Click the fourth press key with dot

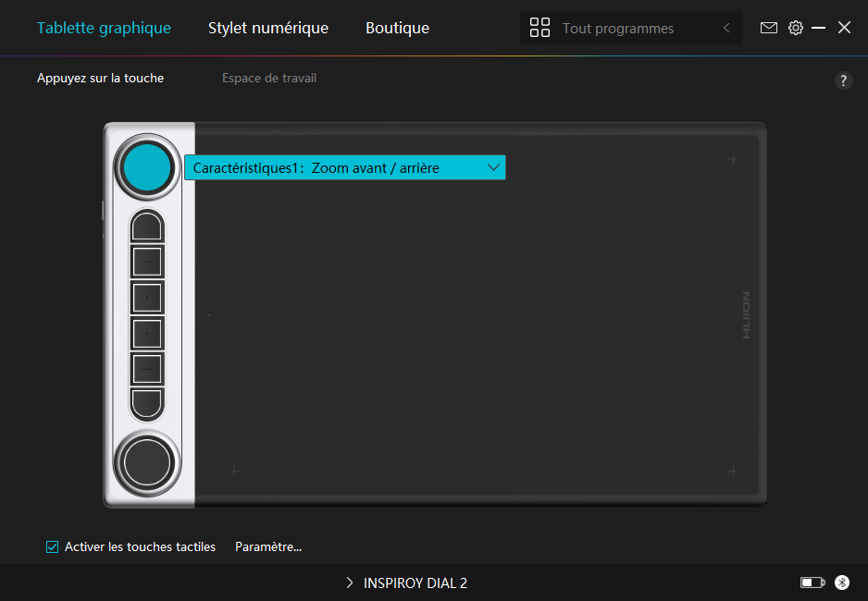coord(147,334)
